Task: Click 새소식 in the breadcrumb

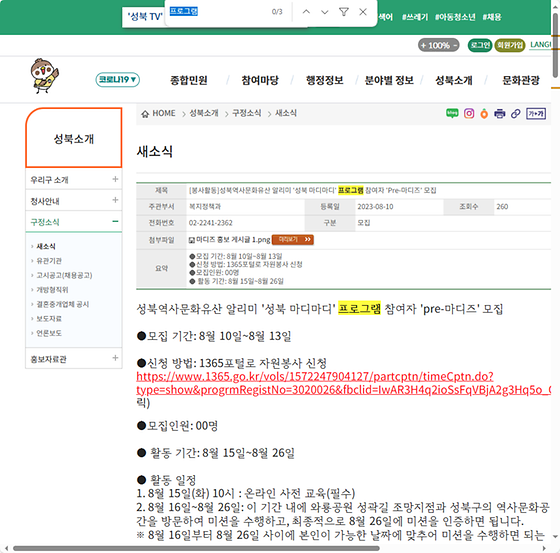Action: click(286, 113)
